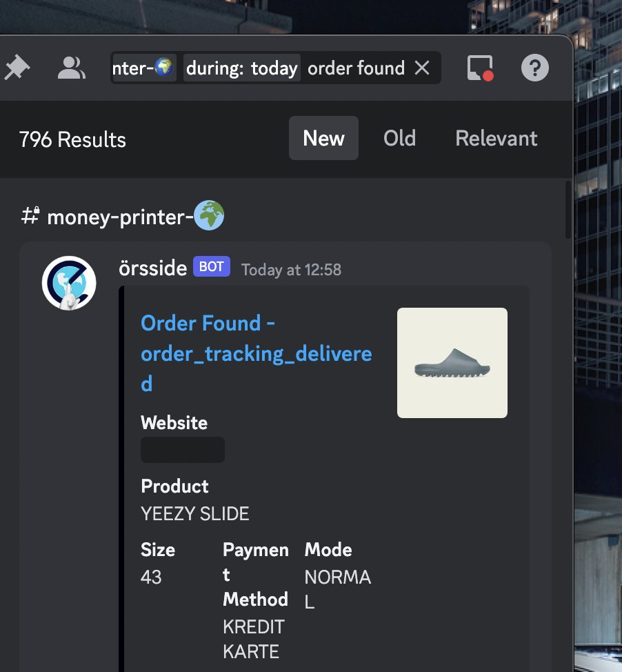Click the globe emoji in money-printer channel name
Viewport: 622px width, 672px height.
pyautogui.click(x=210, y=215)
